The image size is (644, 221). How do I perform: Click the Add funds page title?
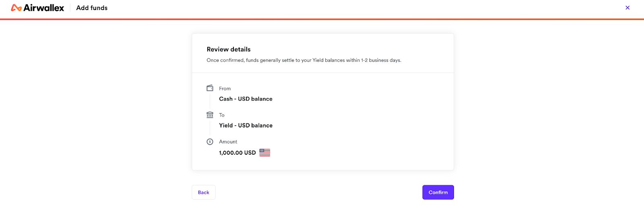point(92,8)
